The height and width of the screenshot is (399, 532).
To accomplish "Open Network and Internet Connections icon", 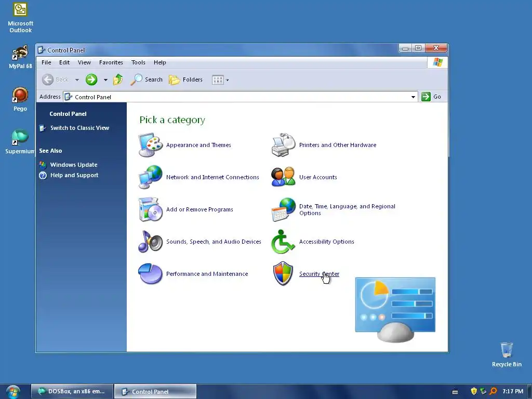I will (151, 177).
